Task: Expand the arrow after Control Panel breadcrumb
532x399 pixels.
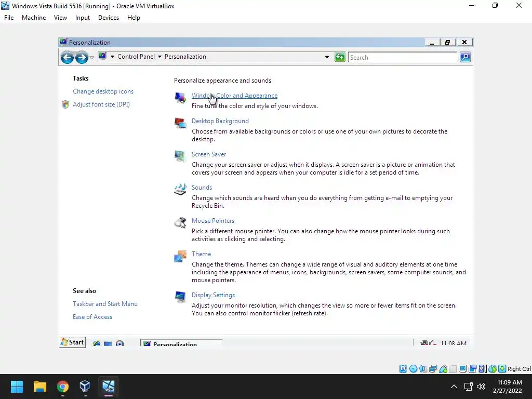Action: click(x=159, y=57)
